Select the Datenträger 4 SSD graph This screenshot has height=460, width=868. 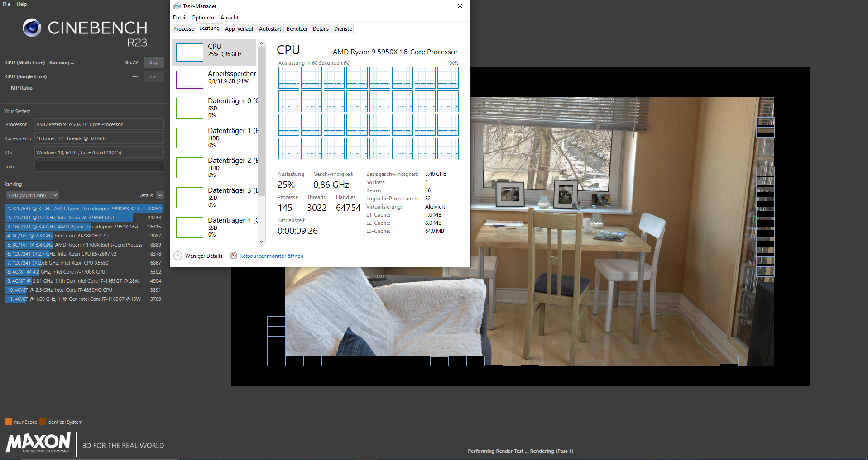(189, 228)
